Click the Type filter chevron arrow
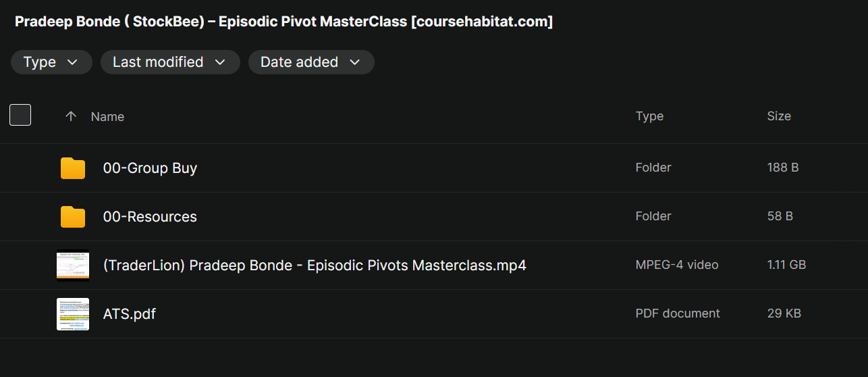Screen dimensions: 868x377 [72, 62]
